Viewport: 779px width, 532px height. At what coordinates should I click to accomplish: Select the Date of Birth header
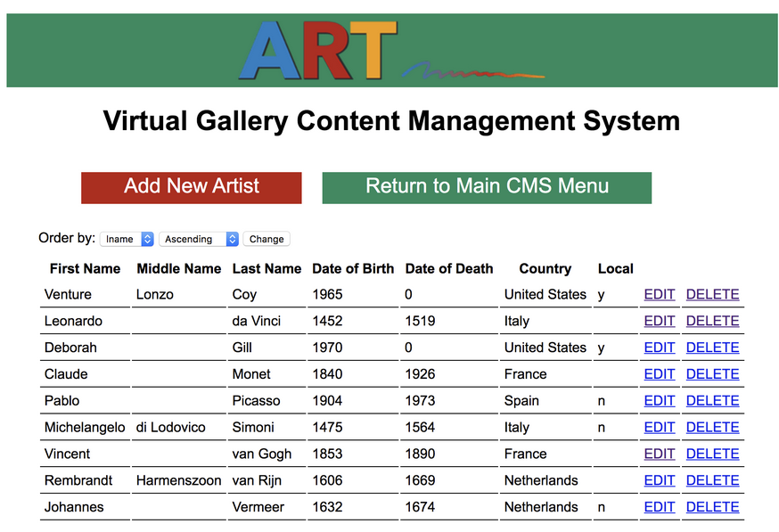353,269
